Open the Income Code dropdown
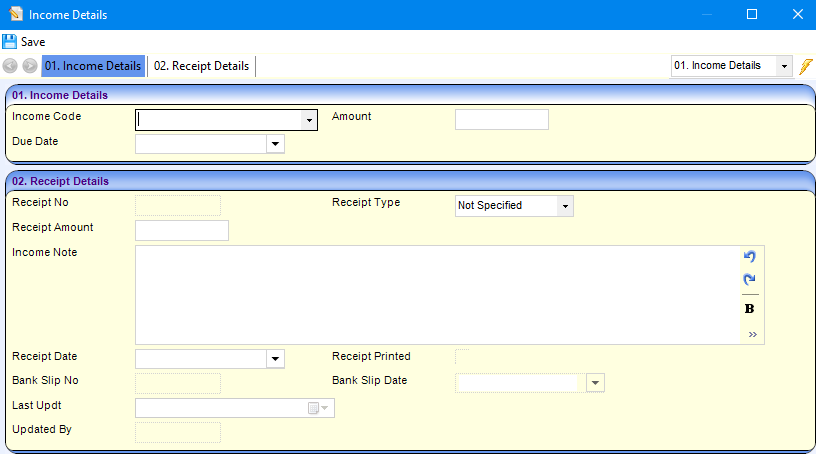 pyautogui.click(x=309, y=120)
